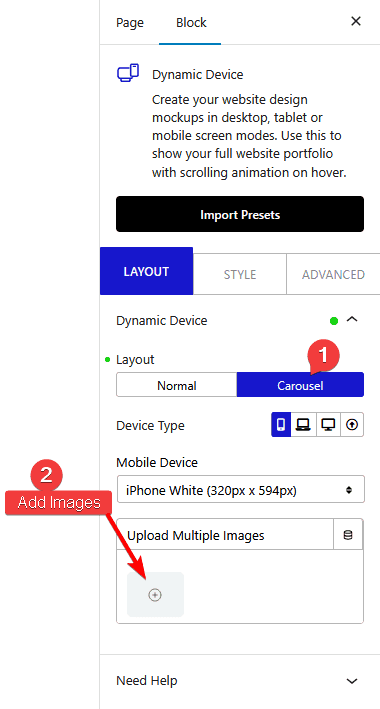Click the Upload Multiple Images label
Image resolution: width=380 pixels, height=709 pixels.
pyautogui.click(x=196, y=536)
